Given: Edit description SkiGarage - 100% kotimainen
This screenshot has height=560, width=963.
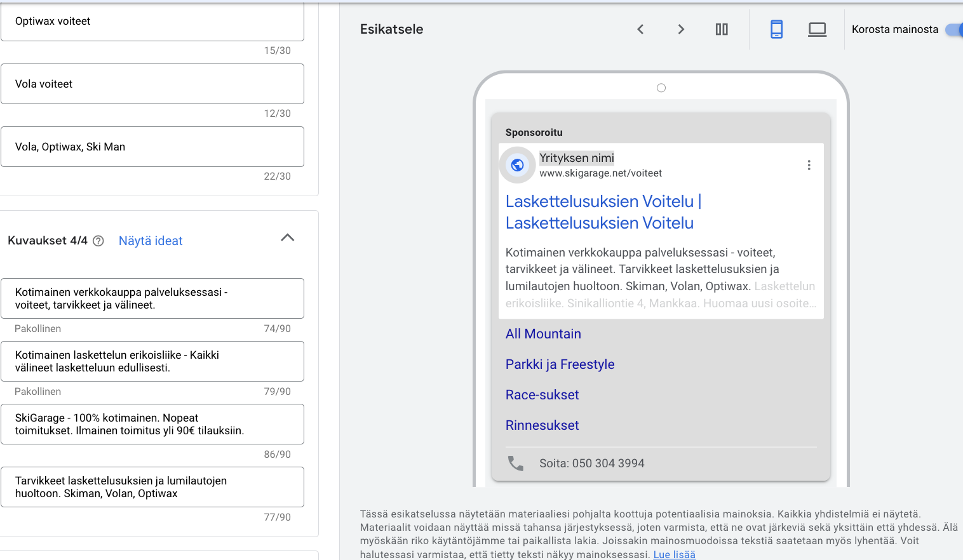Looking at the screenshot, I should 152,424.
